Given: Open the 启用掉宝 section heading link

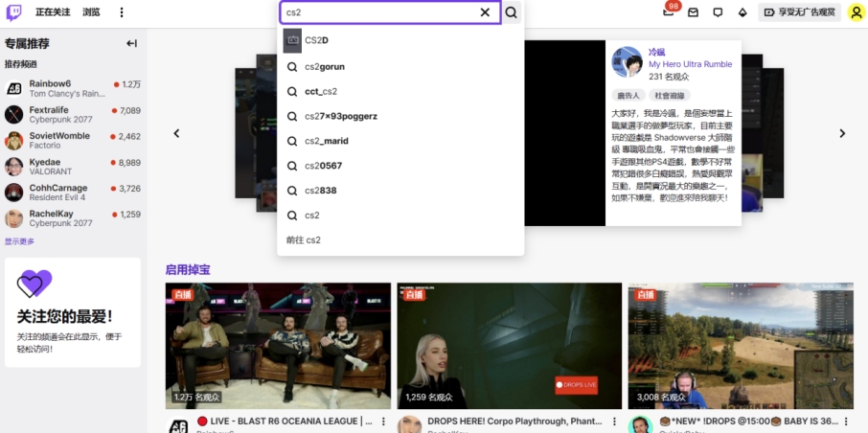Looking at the screenshot, I should pos(188,270).
